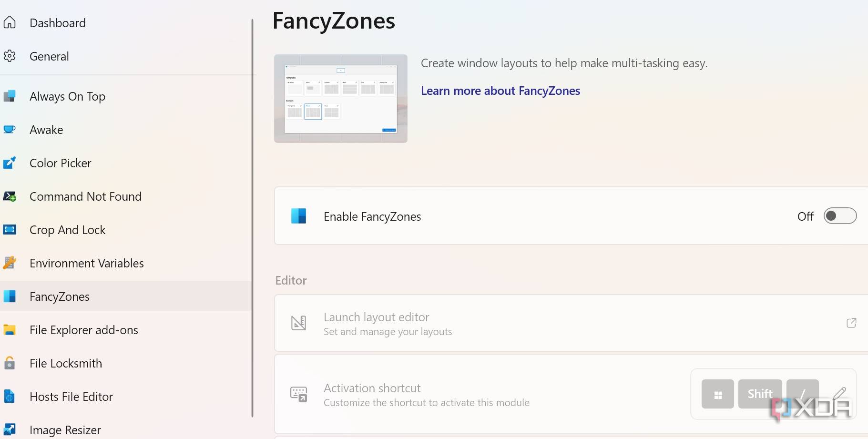Open Command Not Found settings

(x=126, y=196)
